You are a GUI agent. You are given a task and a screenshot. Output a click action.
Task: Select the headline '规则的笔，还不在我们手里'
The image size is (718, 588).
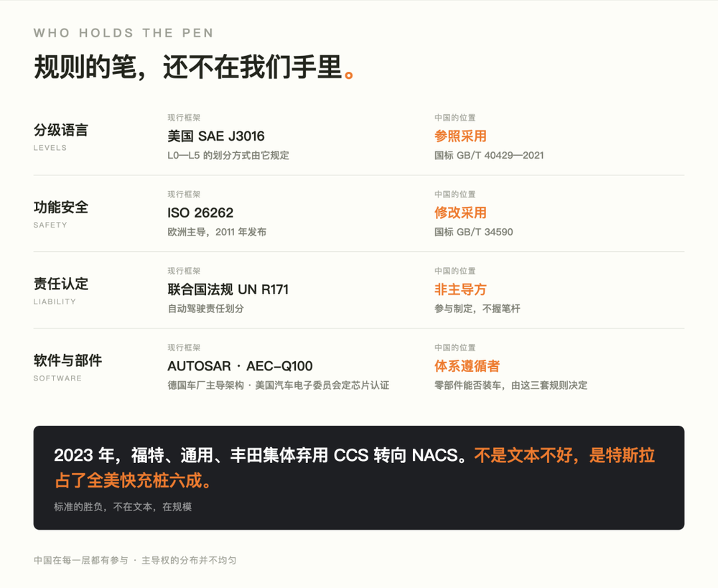(188, 67)
